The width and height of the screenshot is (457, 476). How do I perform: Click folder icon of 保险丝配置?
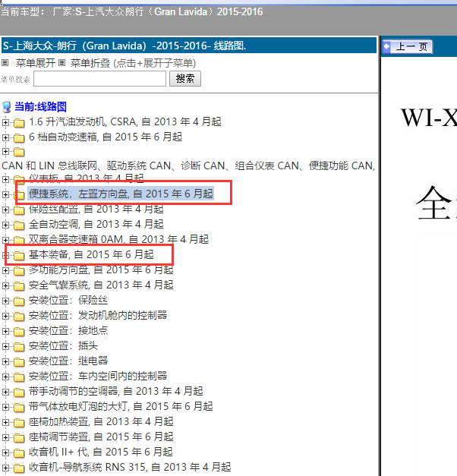click(19, 210)
